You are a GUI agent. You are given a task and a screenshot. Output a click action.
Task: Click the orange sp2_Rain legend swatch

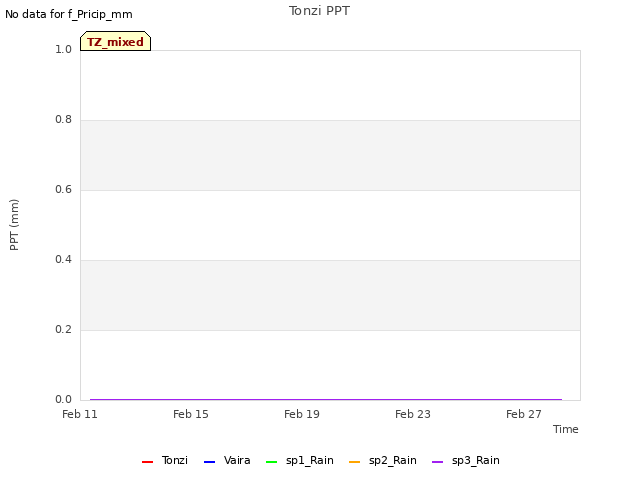(x=355, y=462)
